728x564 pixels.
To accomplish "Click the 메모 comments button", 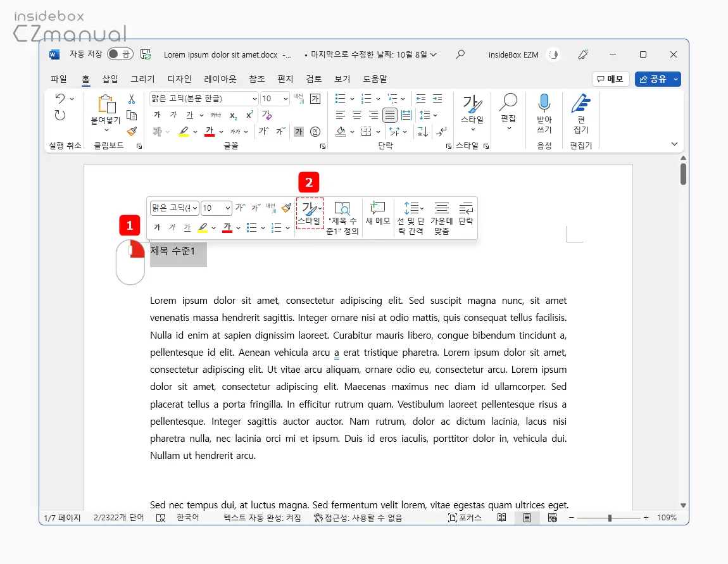I will coord(610,79).
